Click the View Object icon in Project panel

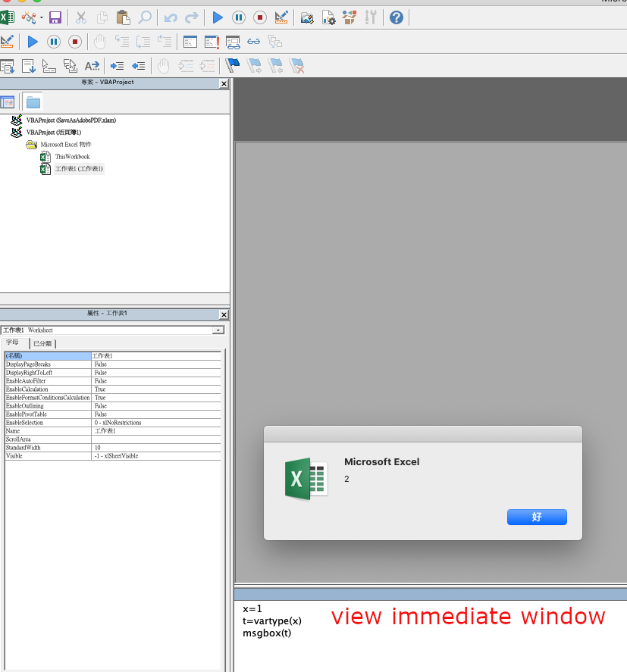click(x=8, y=102)
